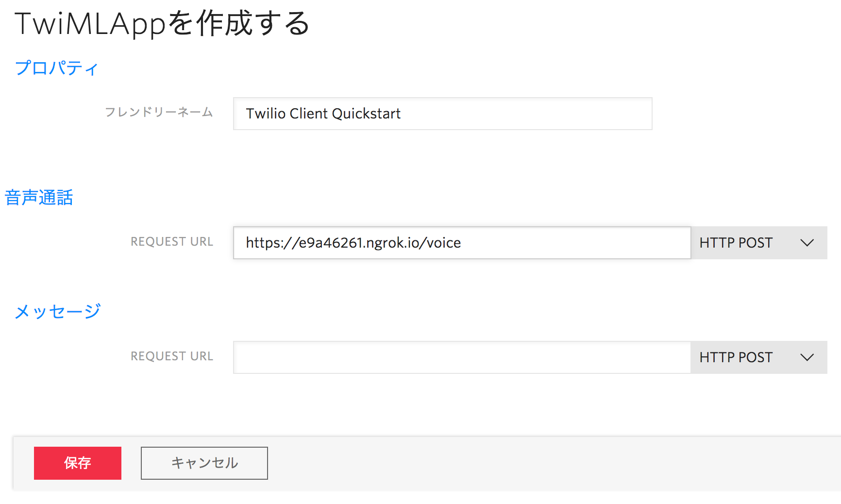Click the ngrok.io voice URL text

point(353,243)
